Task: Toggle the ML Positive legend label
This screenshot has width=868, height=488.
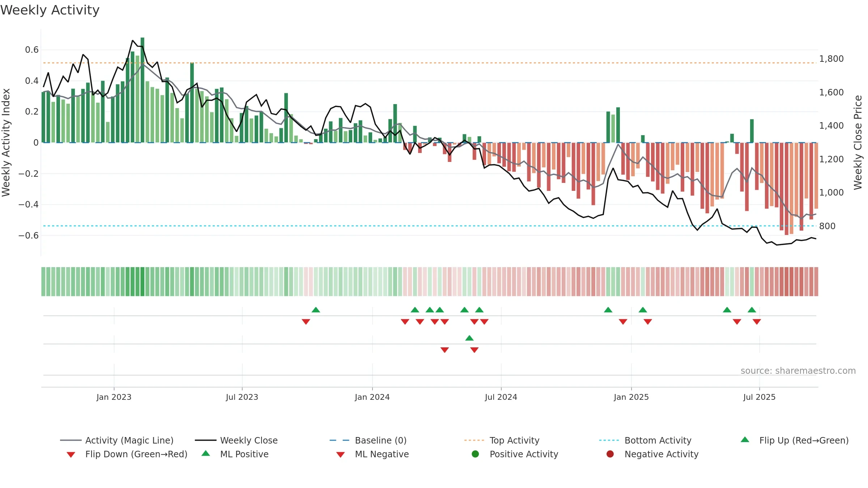Action: tap(244, 454)
